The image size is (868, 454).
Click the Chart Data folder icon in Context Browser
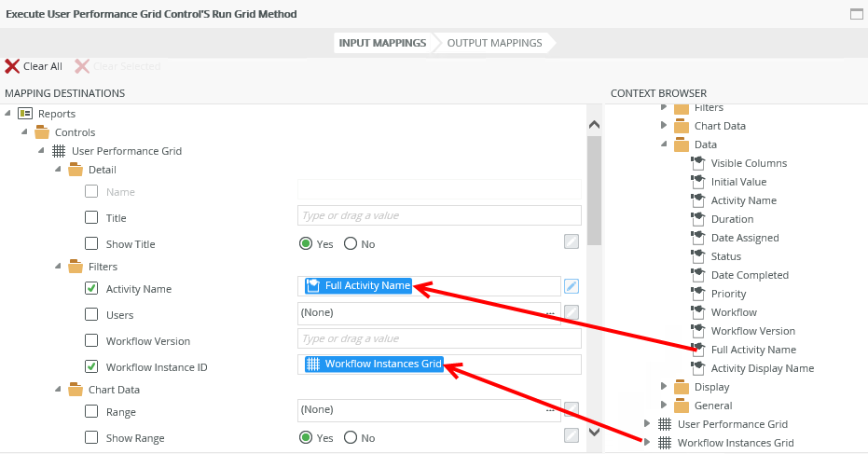click(681, 126)
